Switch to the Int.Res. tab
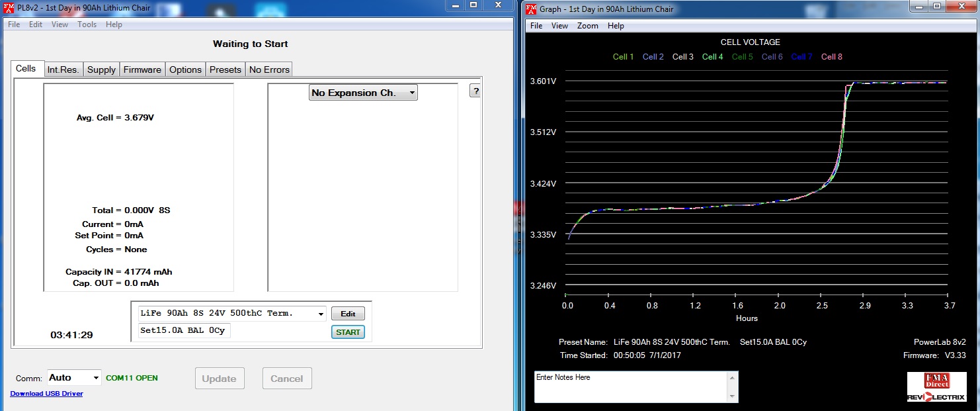The image size is (980, 411). pos(63,69)
